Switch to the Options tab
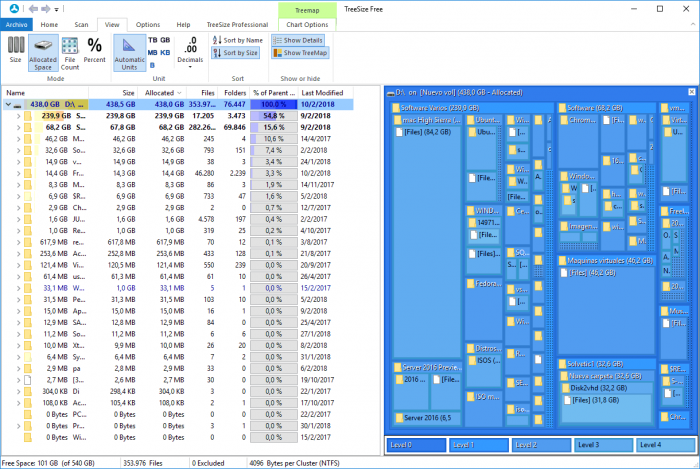This screenshot has width=700, height=469. click(x=148, y=25)
